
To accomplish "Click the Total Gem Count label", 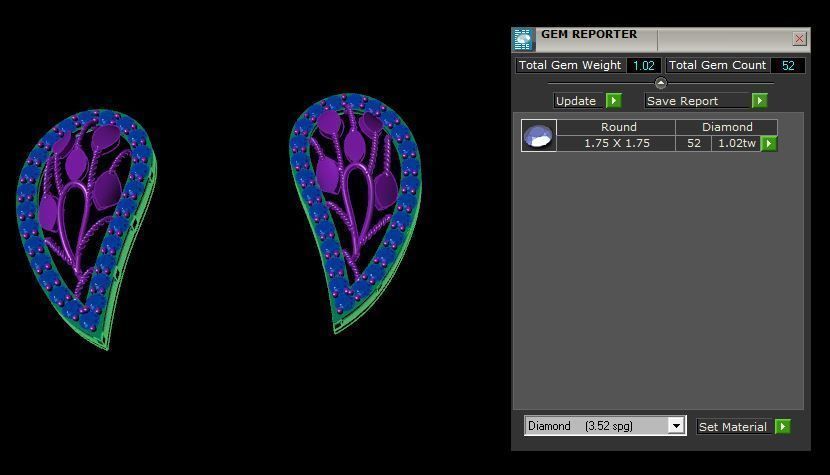I will pos(717,66).
